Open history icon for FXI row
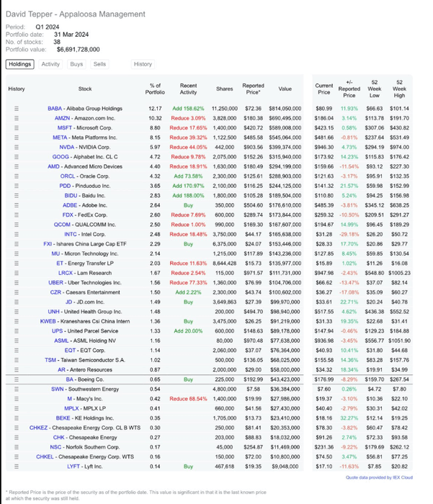Screen dimensions: 433x504 (x=17, y=244)
